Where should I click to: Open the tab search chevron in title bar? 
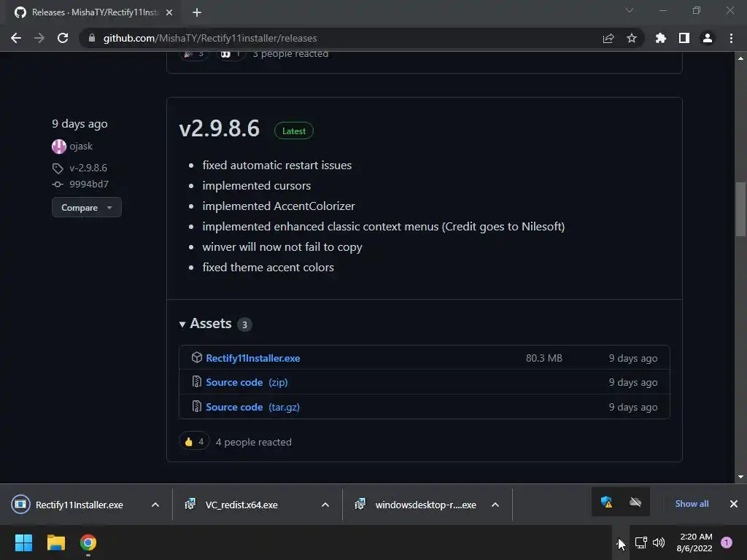point(630,10)
